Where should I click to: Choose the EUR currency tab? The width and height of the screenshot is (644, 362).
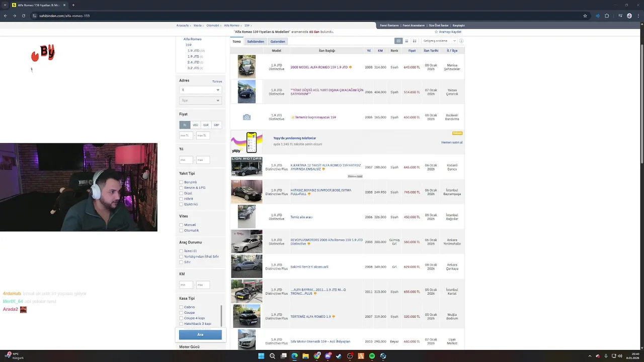(x=206, y=125)
